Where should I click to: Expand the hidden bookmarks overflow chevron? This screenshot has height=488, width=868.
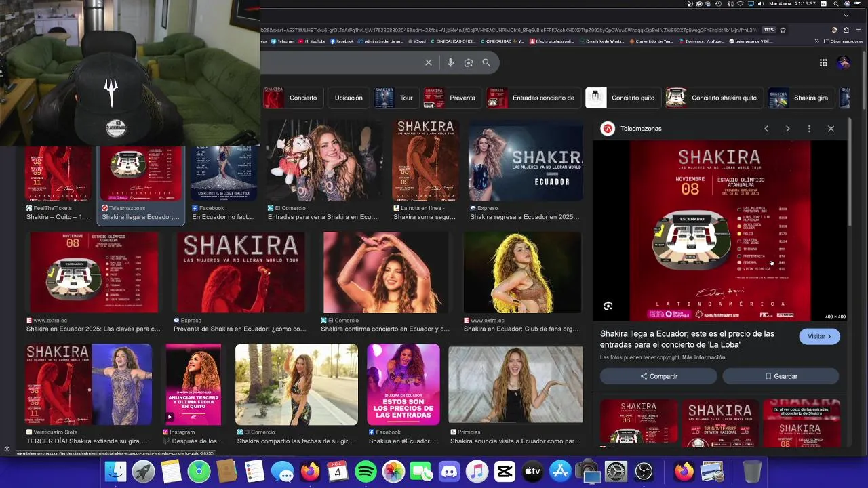tap(816, 41)
